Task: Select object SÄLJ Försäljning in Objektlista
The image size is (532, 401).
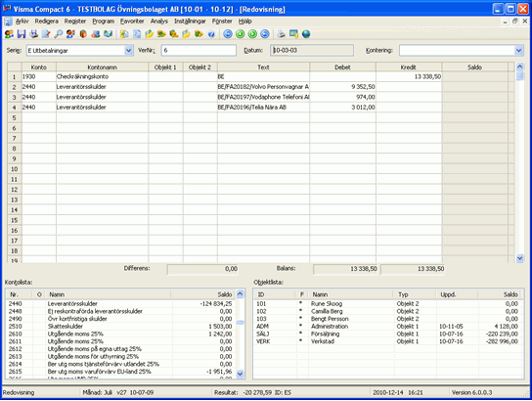Action: [x=387, y=334]
